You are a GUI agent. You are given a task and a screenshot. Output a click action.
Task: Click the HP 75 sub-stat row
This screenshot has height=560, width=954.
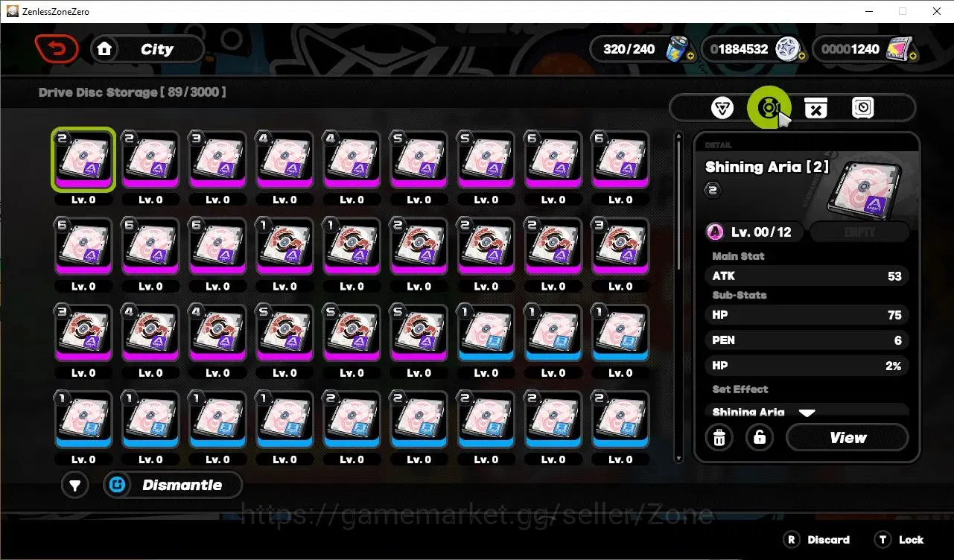(807, 315)
